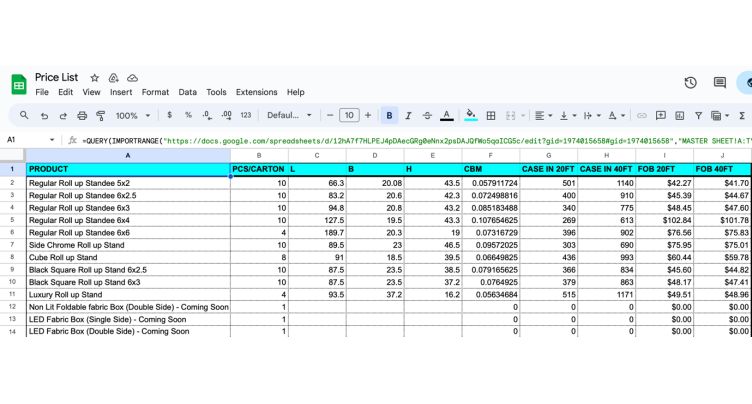Format selection as currency

coord(169,115)
